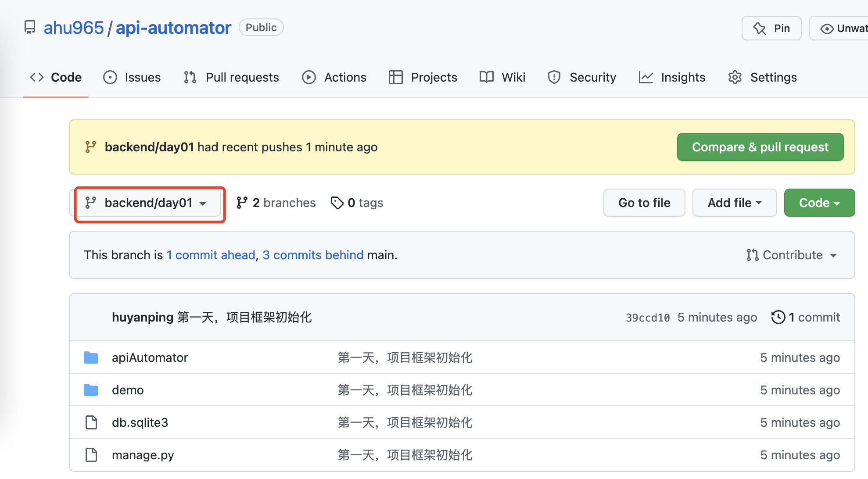Open commit hash 39ccd10

coord(648,318)
